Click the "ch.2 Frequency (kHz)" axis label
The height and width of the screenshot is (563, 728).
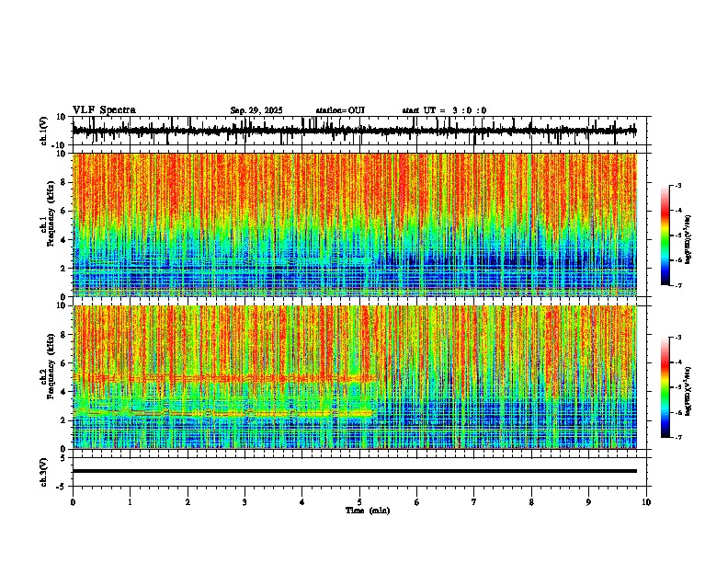click(48, 366)
